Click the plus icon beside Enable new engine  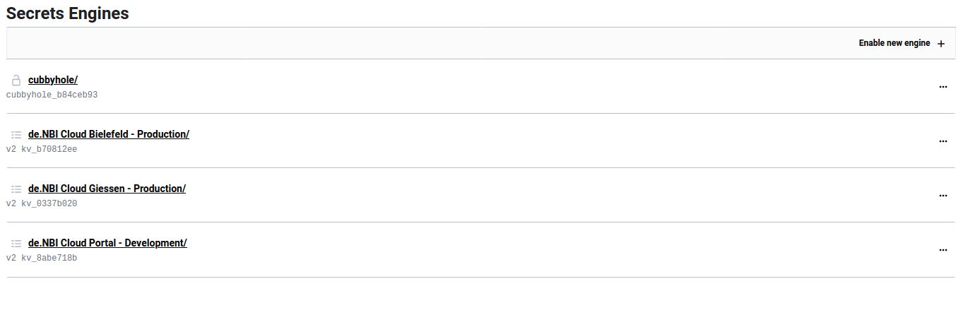pyautogui.click(x=940, y=44)
